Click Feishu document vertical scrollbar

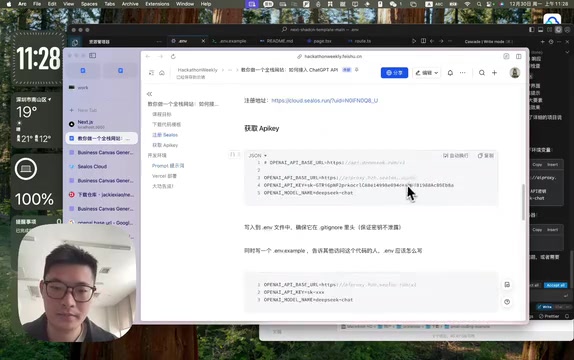click(523, 202)
